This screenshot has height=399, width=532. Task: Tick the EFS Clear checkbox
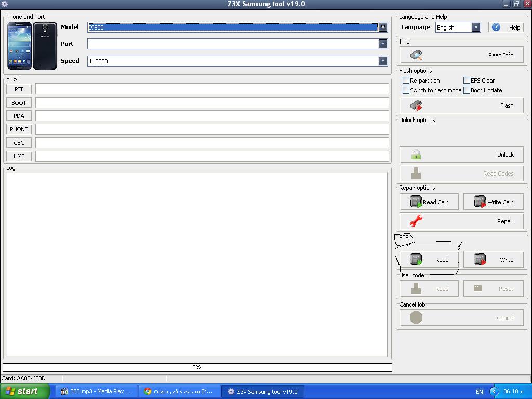tap(467, 81)
